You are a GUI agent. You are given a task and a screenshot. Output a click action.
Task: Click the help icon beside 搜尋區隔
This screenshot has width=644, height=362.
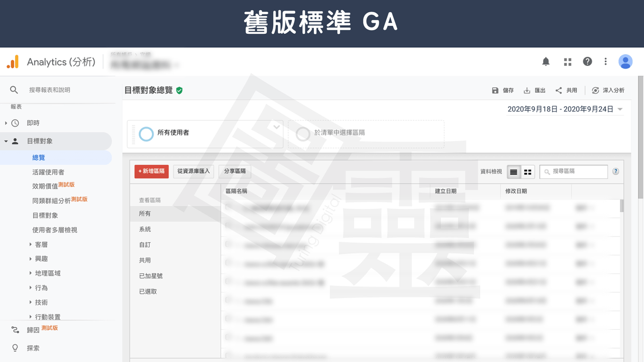(x=616, y=172)
